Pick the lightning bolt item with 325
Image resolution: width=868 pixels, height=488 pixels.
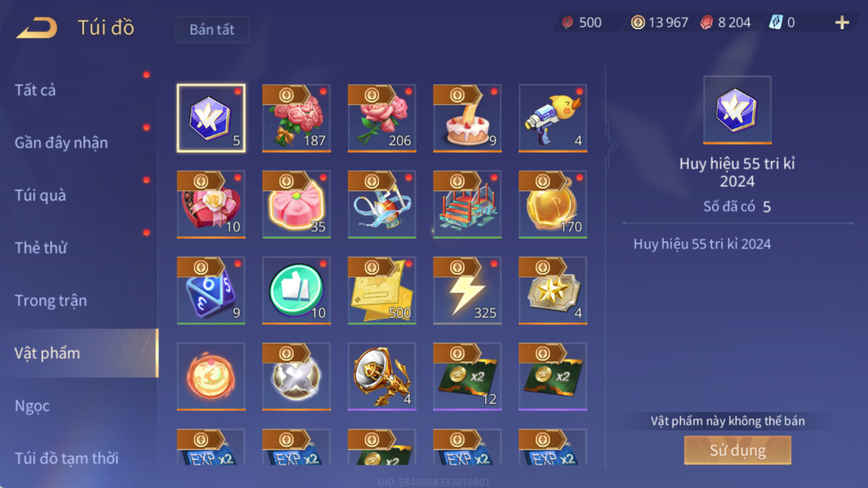(x=468, y=290)
